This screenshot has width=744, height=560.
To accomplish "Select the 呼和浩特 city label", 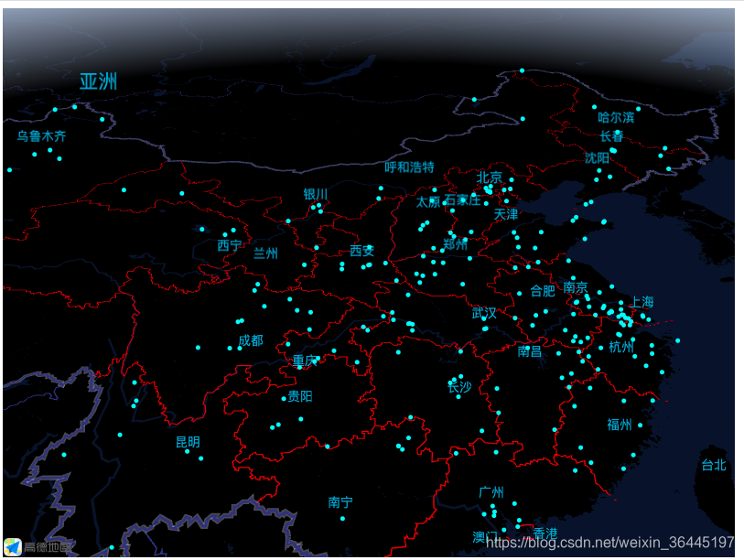I will tap(409, 167).
